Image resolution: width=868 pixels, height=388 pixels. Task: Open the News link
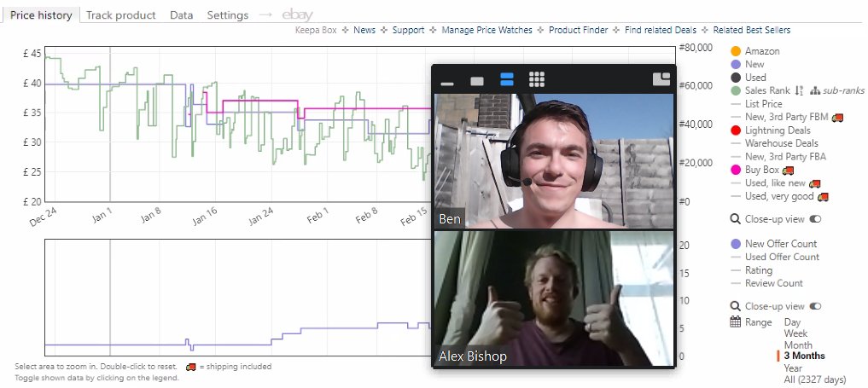364,31
